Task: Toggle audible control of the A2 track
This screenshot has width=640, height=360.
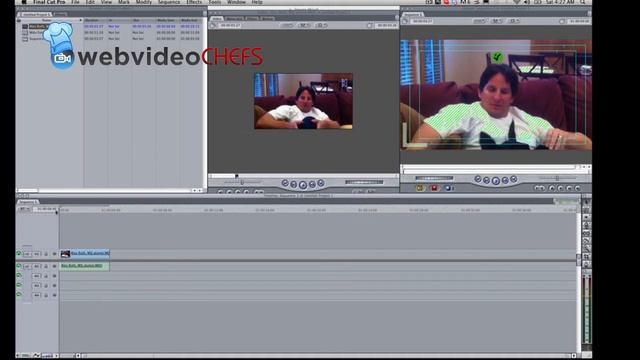Action: click(x=19, y=276)
